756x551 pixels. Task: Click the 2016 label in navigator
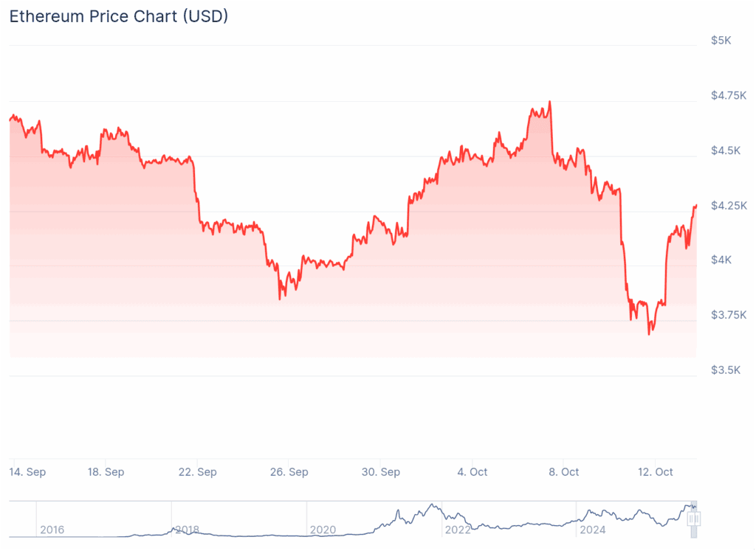tap(52, 530)
